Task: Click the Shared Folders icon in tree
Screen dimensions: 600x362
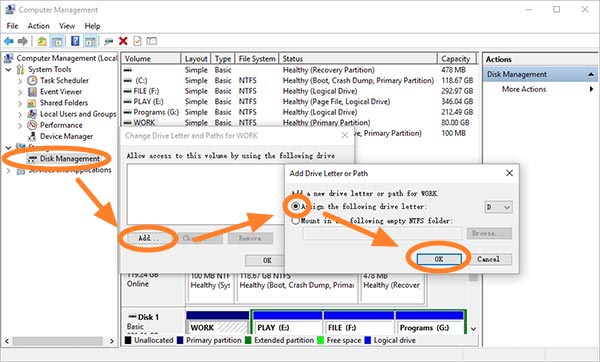Action: click(32, 103)
